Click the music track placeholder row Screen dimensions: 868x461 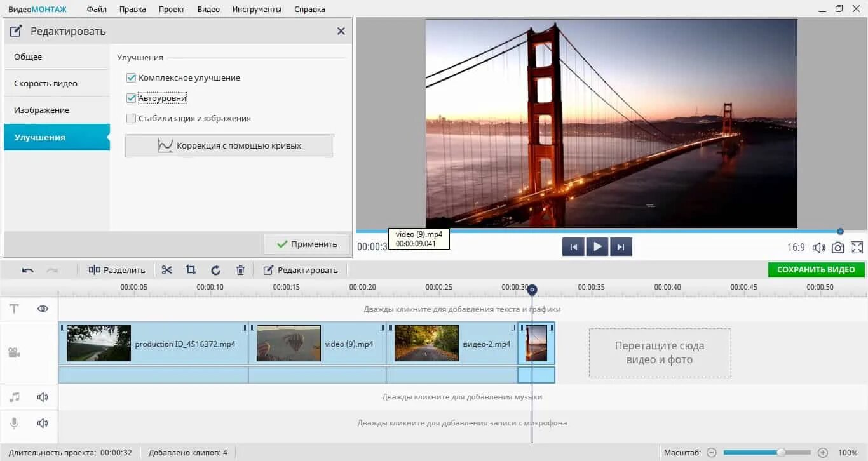[462, 397]
